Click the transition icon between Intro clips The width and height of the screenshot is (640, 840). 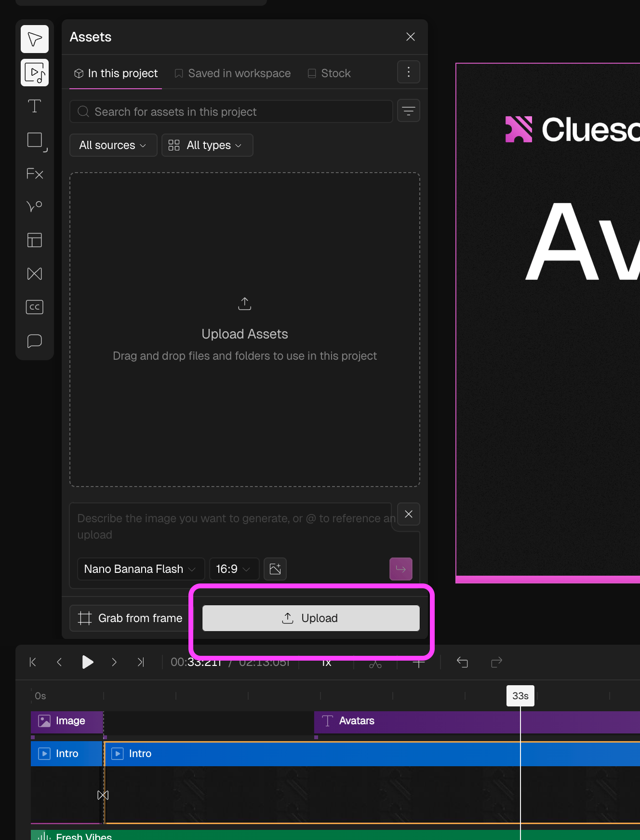point(103,795)
